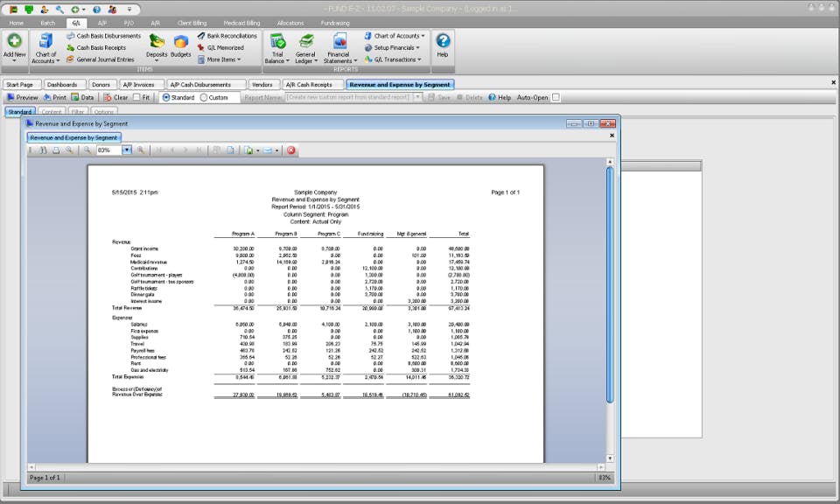The width and height of the screenshot is (840, 504).
Task: Open General Journal Entries
Action: [x=100, y=59]
